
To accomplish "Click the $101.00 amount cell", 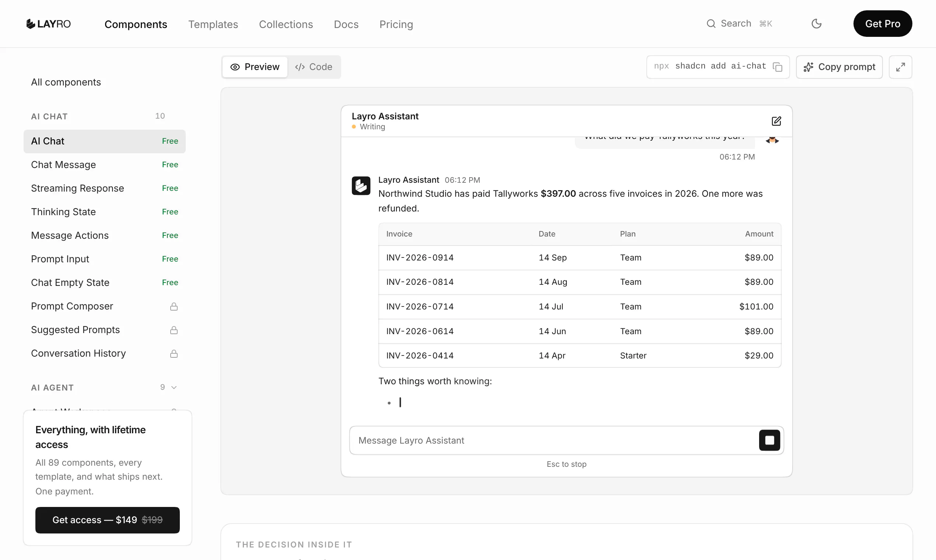I will tap(756, 307).
